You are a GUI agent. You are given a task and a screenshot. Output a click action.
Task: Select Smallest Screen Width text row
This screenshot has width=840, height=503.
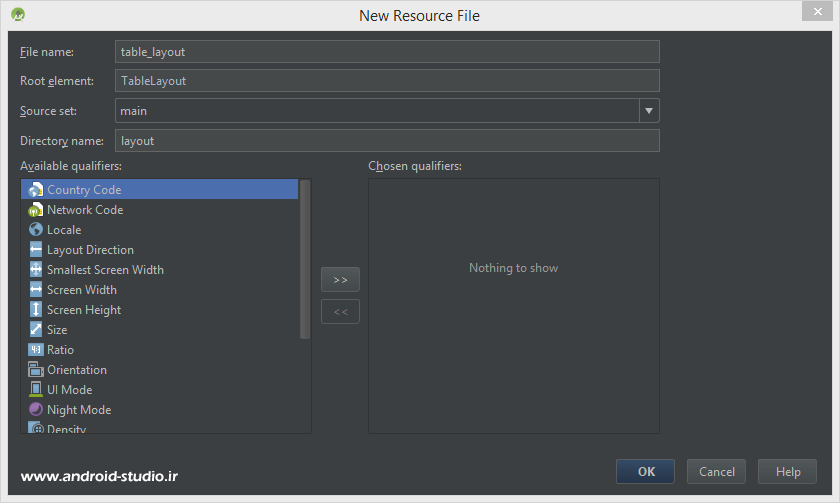point(105,270)
